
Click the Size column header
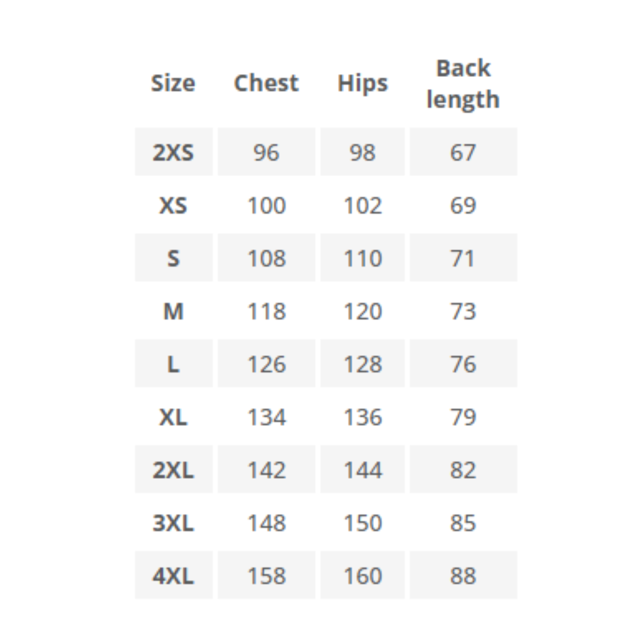[173, 83]
